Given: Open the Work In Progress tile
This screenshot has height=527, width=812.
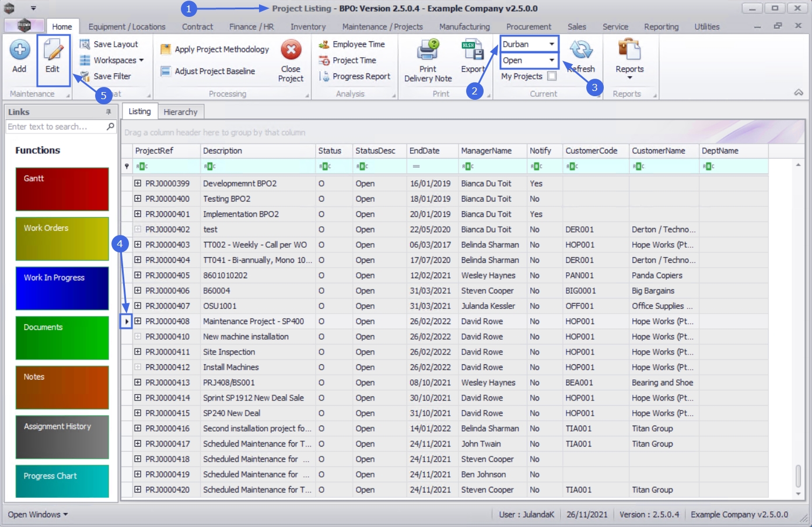Looking at the screenshot, I should [62, 288].
